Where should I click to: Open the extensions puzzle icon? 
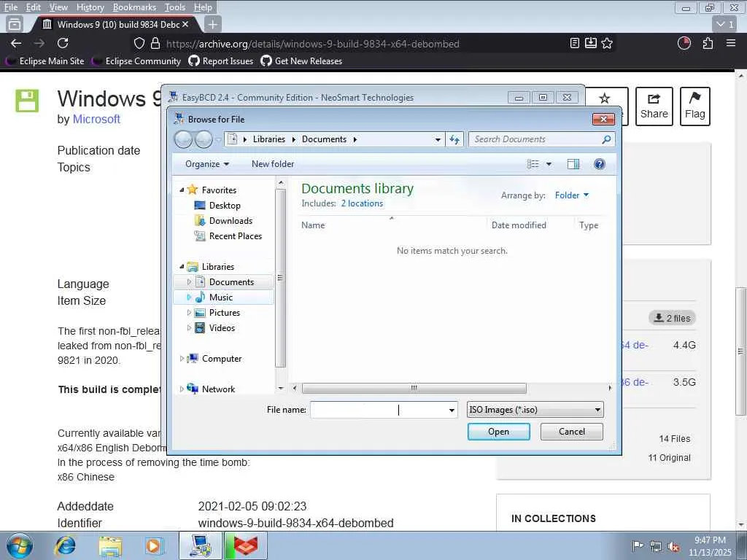coord(708,43)
